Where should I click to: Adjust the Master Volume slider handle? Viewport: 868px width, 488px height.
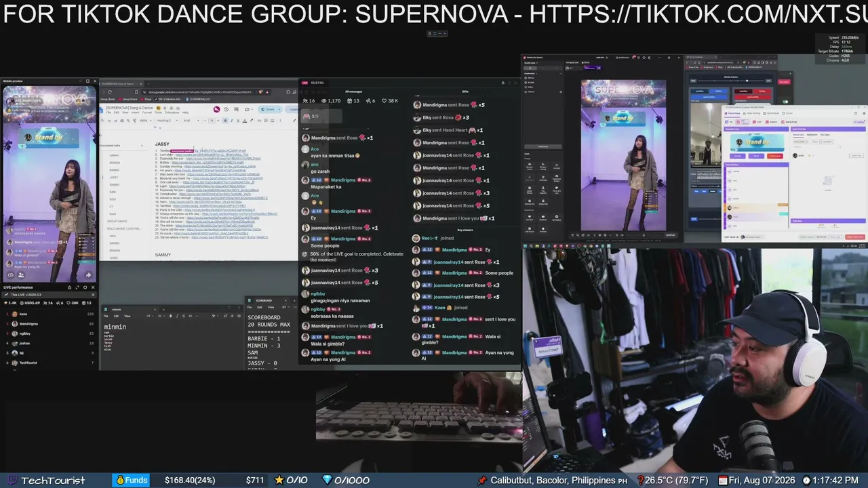tap(748, 81)
